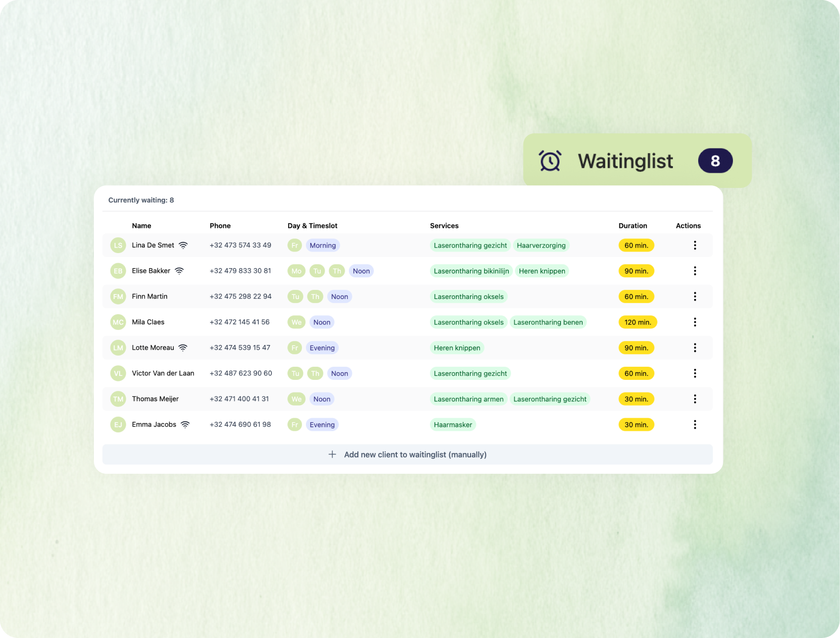Click the Services column header
This screenshot has width=840, height=638.
tap(444, 226)
